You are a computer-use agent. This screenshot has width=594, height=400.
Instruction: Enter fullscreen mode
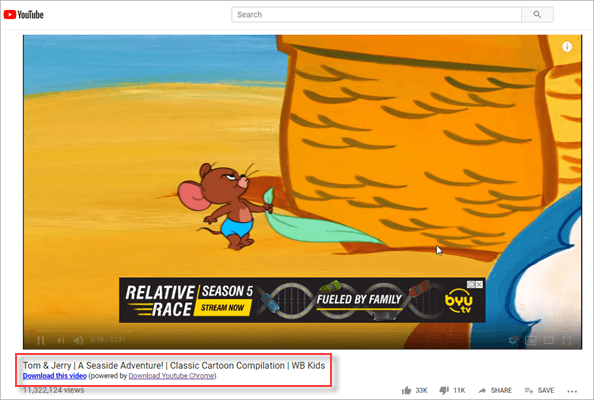click(567, 340)
